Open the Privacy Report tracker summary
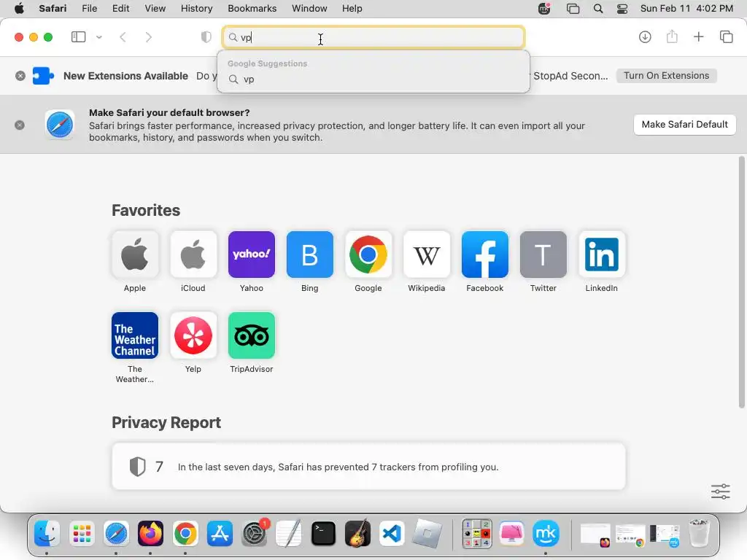Viewport: 747px width, 560px height. tap(368, 466)
